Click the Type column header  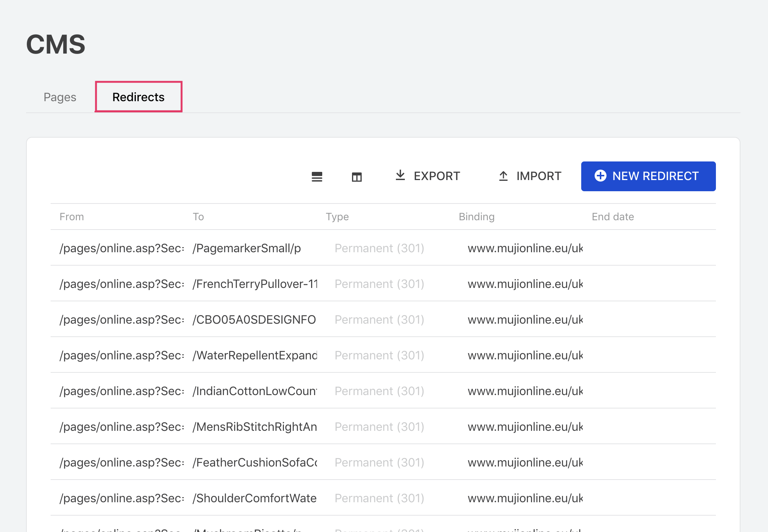tap(337, 217)
